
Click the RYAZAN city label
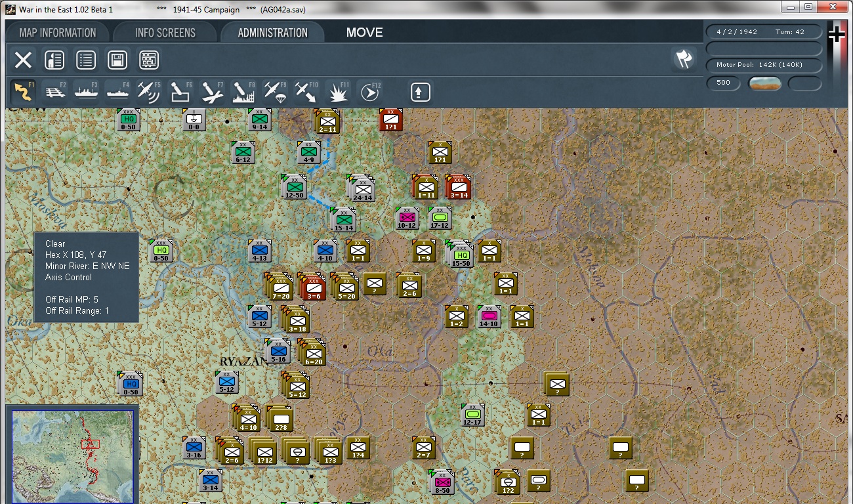[243, 362]
